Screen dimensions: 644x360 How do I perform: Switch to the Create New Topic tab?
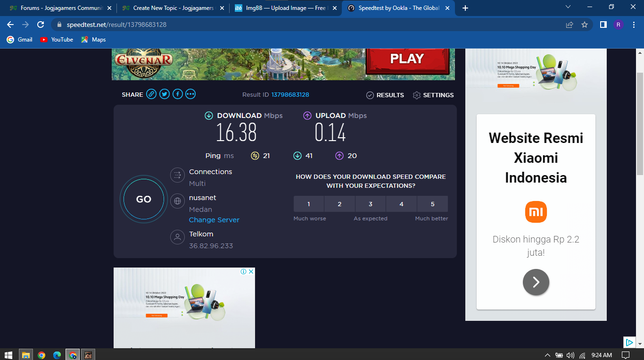[173, 8]
